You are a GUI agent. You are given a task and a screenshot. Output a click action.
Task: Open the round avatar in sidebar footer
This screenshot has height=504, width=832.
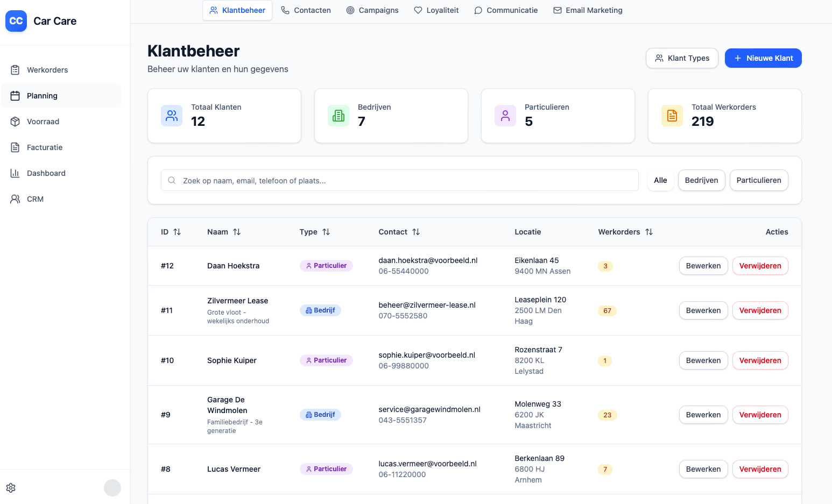(112, 488)
